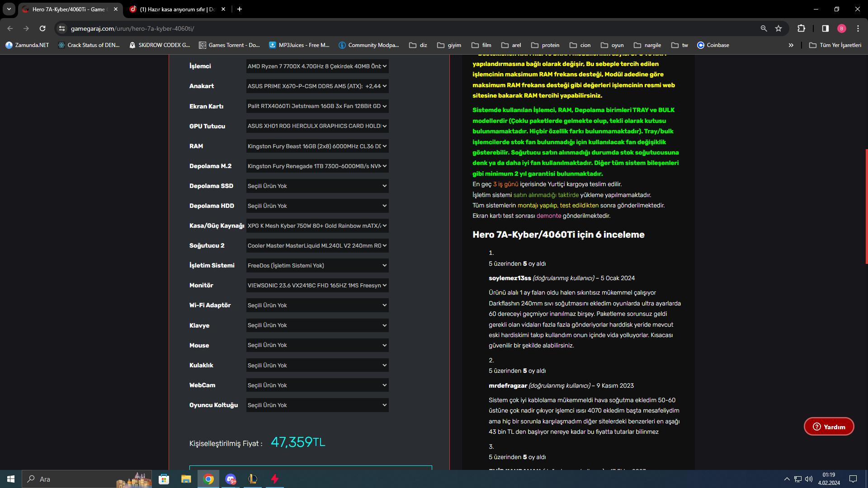Open a new browser tab

tap(240, 9)
